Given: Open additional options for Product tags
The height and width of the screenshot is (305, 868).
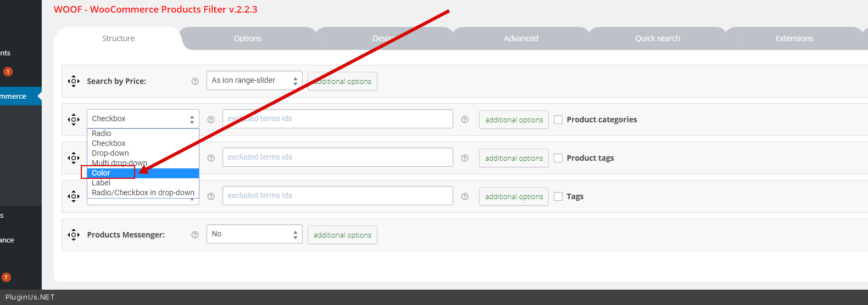Looking at the screenshot, I should (514, 158).
